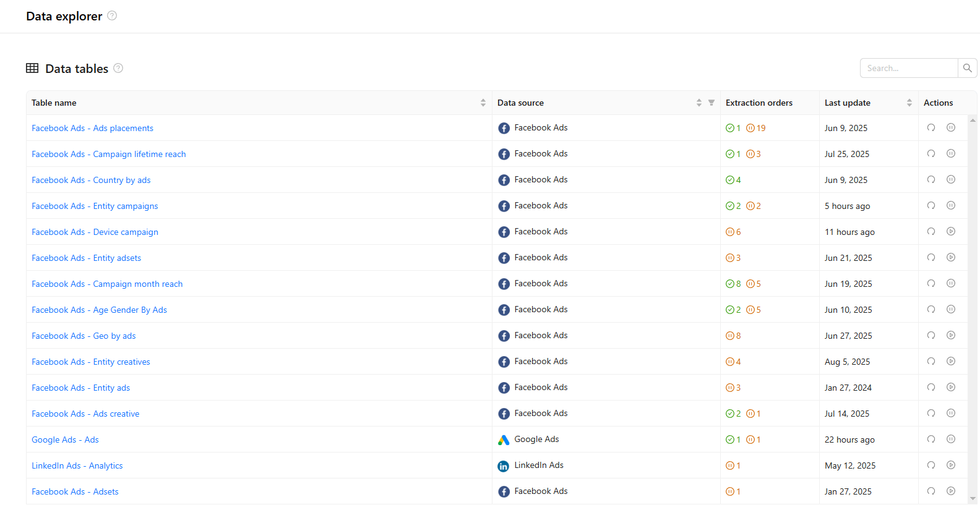Resume Entity adsets extraction
980x510 pixels.
click(951, 257)
